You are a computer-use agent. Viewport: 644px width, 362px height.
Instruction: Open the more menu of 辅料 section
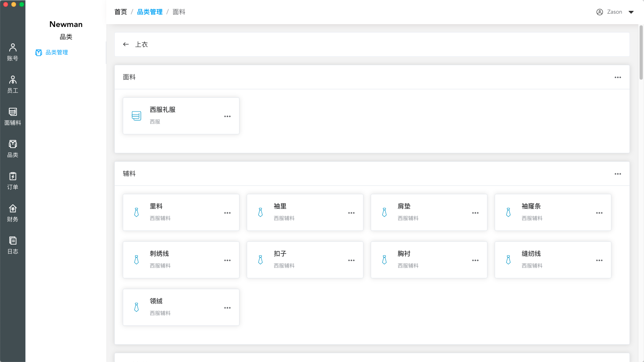(618, 174)
